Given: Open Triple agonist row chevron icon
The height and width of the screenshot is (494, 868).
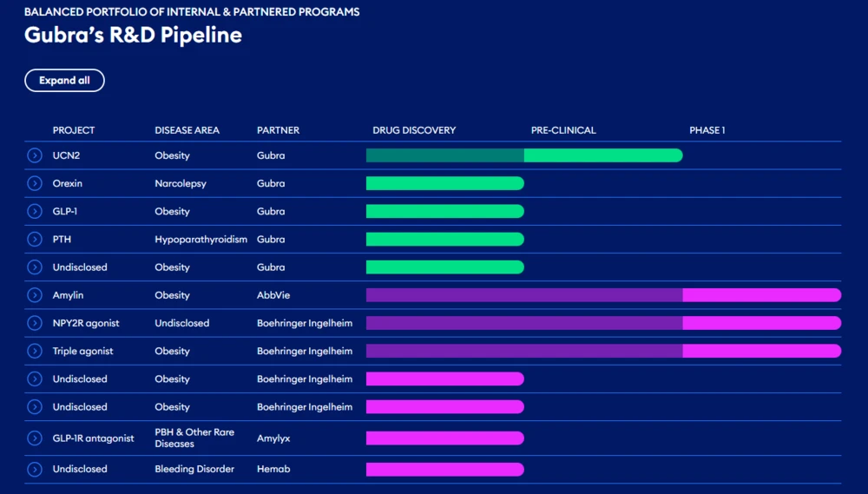Looking at the screenshot, I should (35, 351).
